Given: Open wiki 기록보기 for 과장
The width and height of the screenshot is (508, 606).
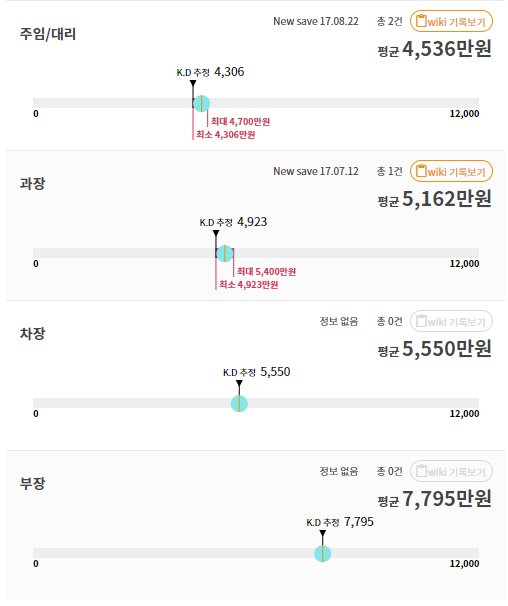Looking at the screenshot, I should point(451,171).
